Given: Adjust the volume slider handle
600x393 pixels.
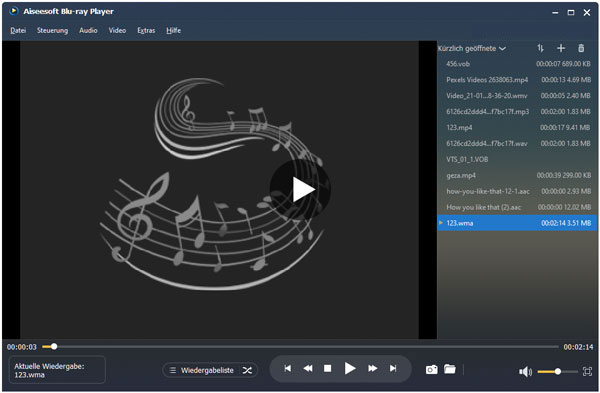Looking at the screenshot, I should coord(558,371).
